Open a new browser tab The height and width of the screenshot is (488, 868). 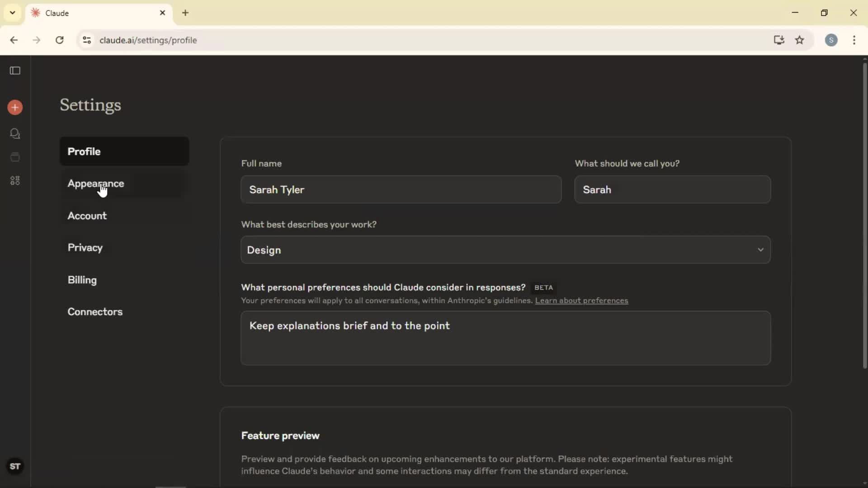tap(185, 13)
